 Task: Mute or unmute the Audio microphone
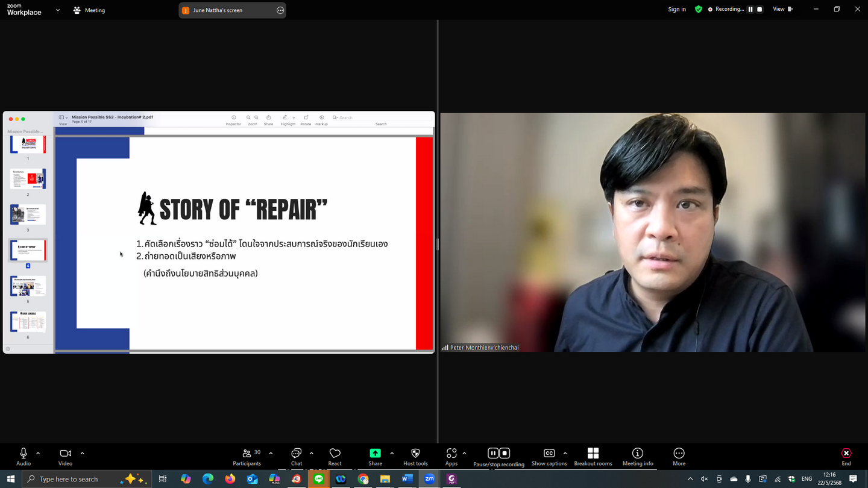click(24, 457)
